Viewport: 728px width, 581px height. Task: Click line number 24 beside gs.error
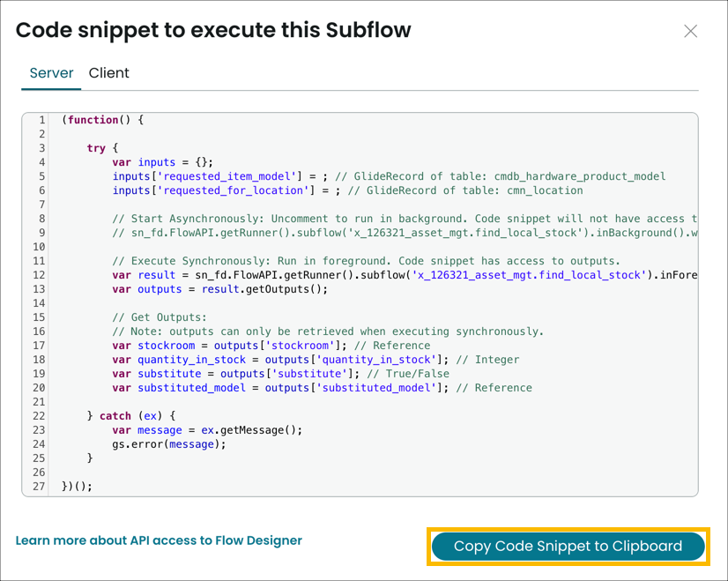39,443
